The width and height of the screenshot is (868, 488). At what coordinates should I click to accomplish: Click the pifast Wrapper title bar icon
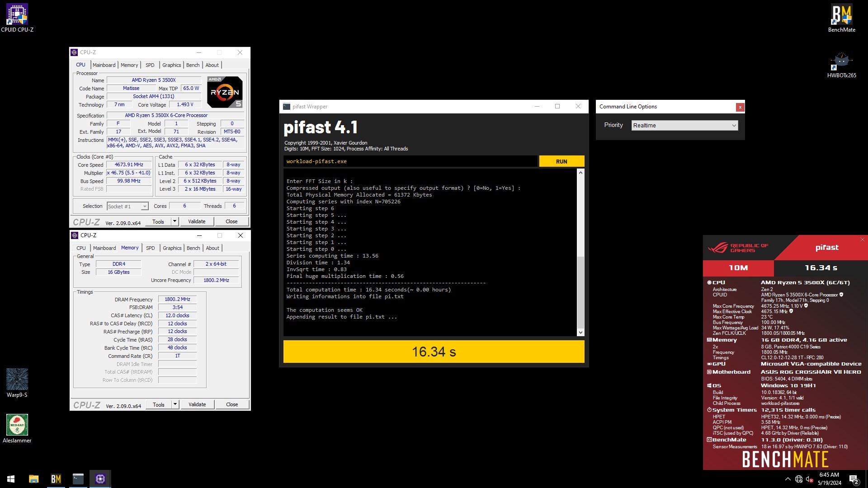click(287, 107)
